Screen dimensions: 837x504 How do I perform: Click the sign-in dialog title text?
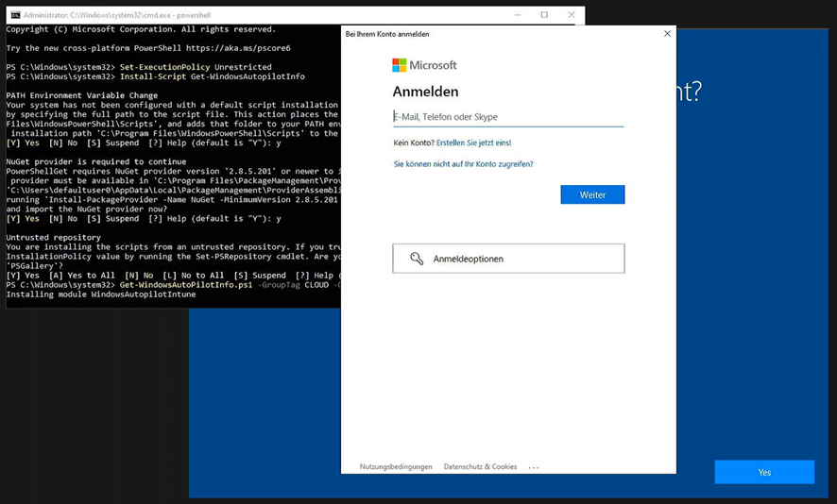387,34
